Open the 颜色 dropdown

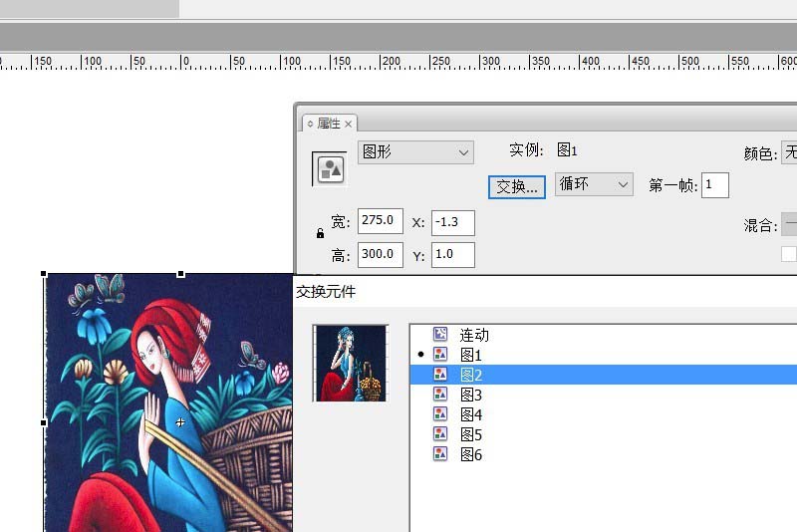point(789,152)
